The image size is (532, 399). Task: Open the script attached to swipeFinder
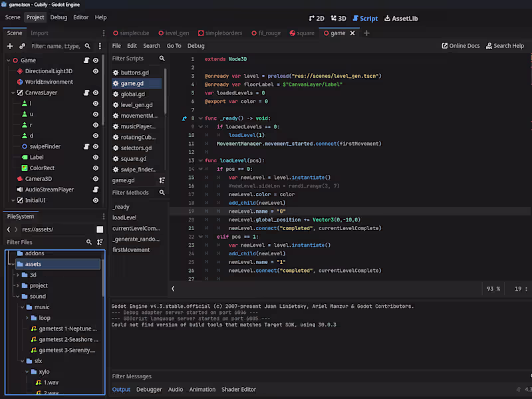[x=86, y=146]
